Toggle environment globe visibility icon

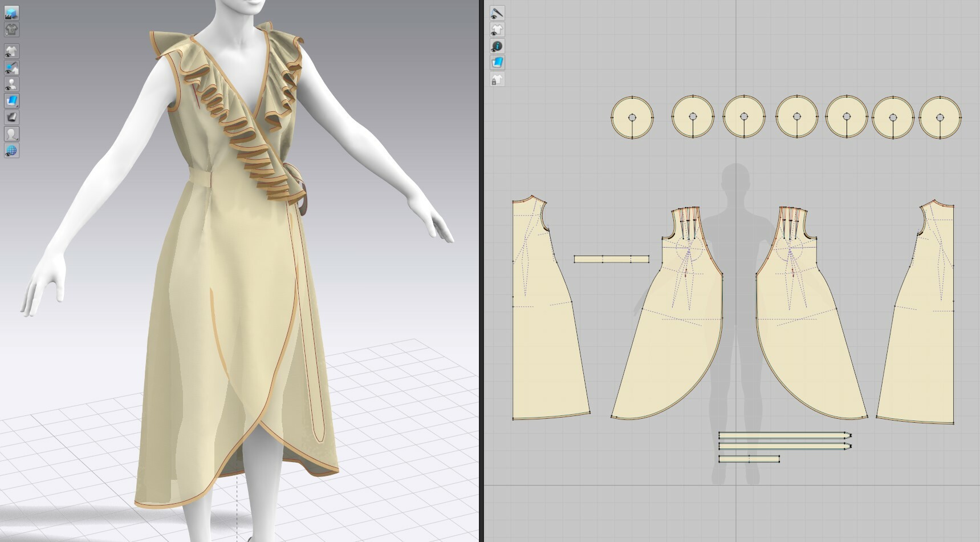(x=11, y=150)
